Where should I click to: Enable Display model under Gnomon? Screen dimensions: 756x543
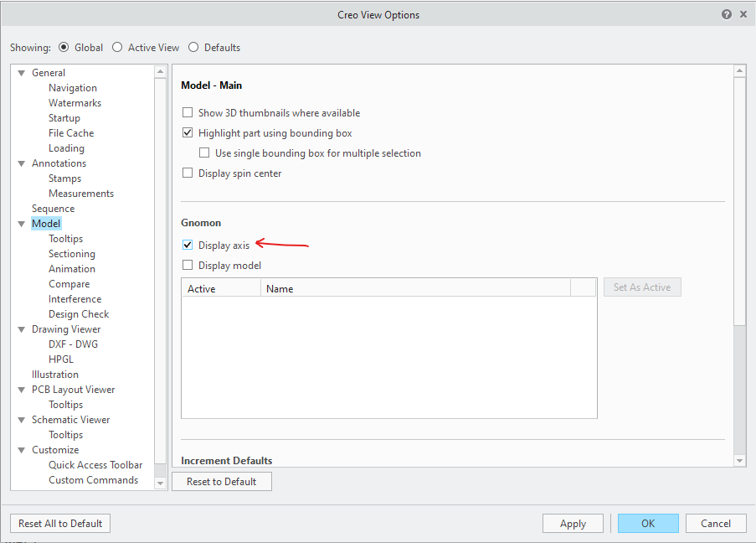coord(188,264)
